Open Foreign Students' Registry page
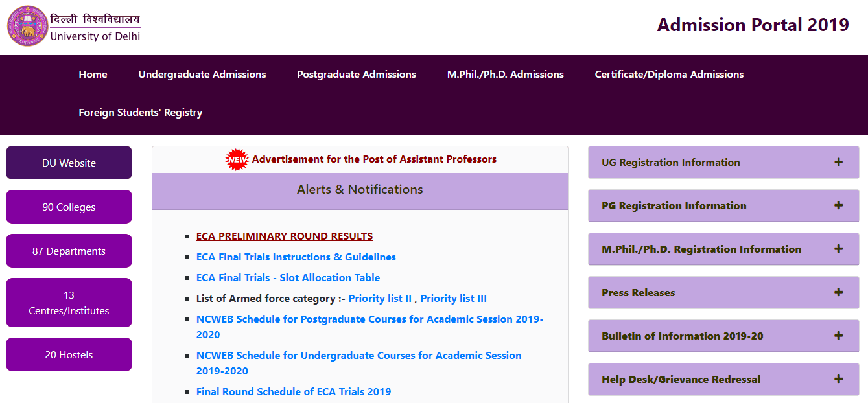Viewport: 868px width, 403px height. click(141, 113)
